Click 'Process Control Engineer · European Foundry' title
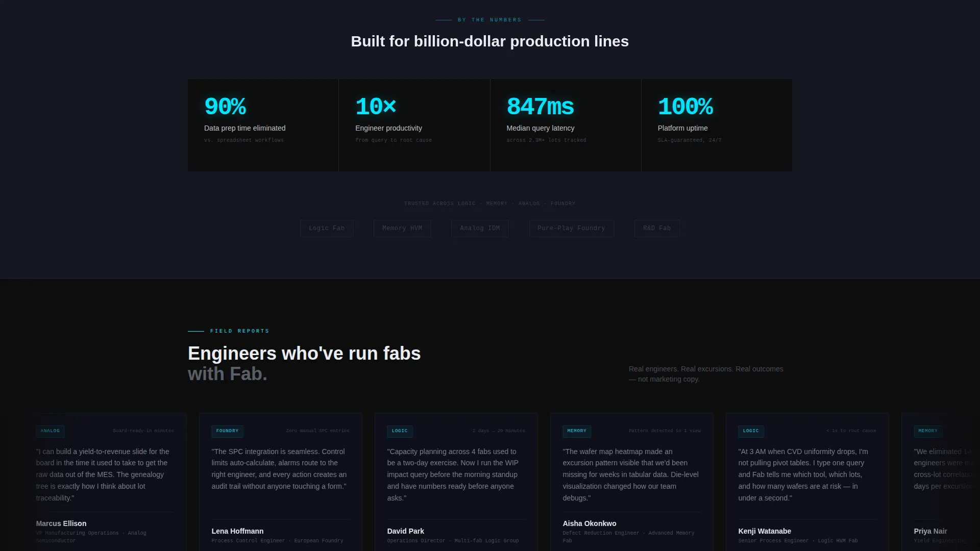Viewport: 980px width, 551px height. point(277,541)
